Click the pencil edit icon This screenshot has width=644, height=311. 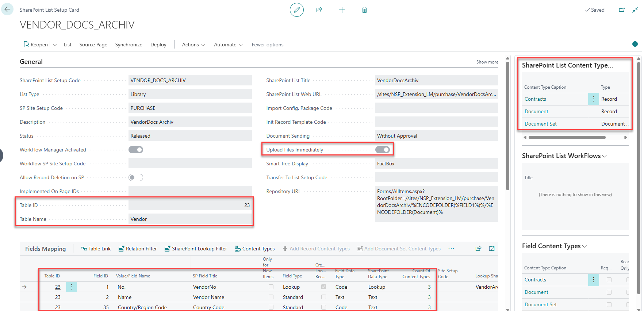[296, 10]
